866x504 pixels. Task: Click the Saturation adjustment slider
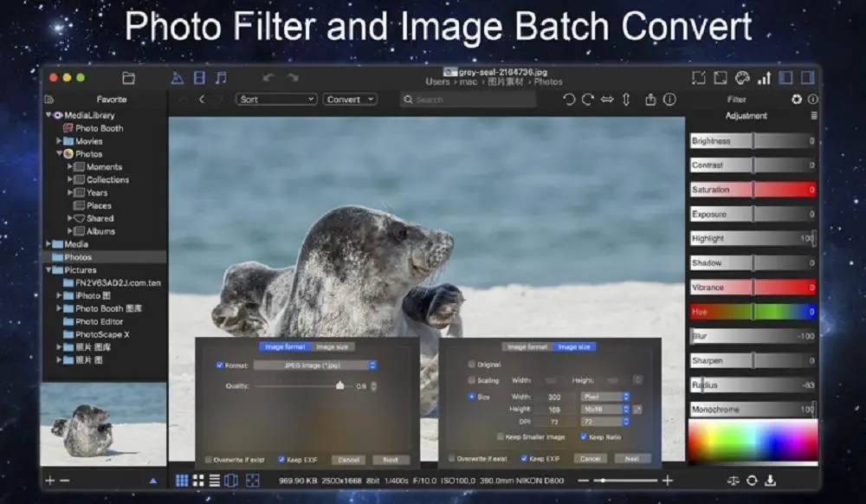coord(753,190)
